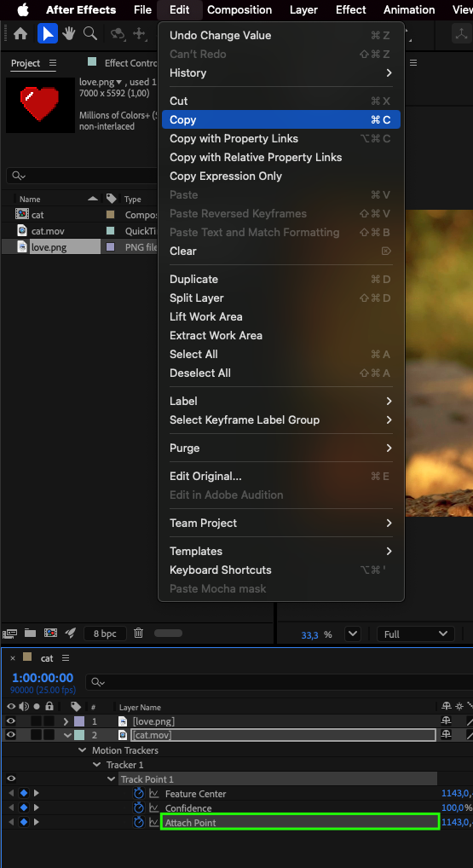The height and width of the screenshot is (868, 473).
Task: Click the 8 bpc color depth button
Action: [105, 634]
